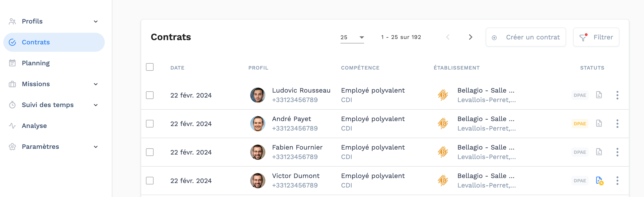Check the Ludovic Rousseau contract row
The height and width of the screenshot is (197, 644).
click(150, 95)
